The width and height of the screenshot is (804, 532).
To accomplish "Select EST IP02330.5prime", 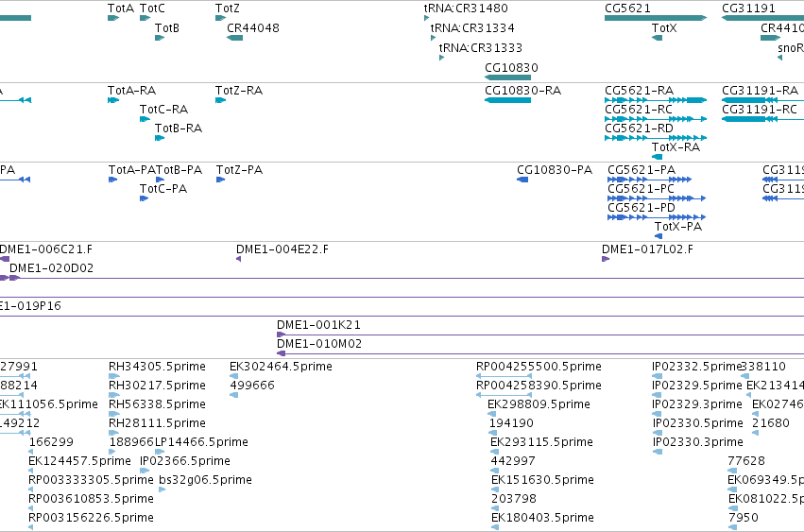I will point(698,423).
